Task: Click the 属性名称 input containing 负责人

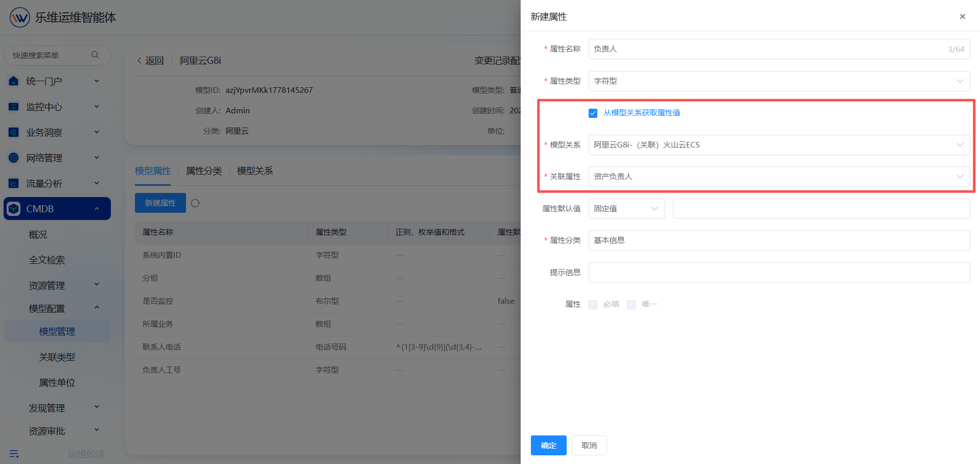Action: pyautogui.click(x=779, y=49)
